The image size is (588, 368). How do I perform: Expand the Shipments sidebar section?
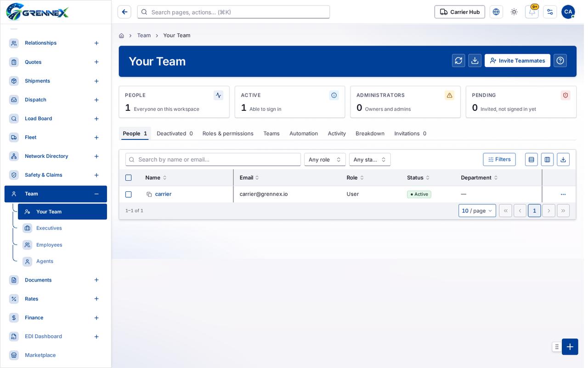[x=96, y=81]
